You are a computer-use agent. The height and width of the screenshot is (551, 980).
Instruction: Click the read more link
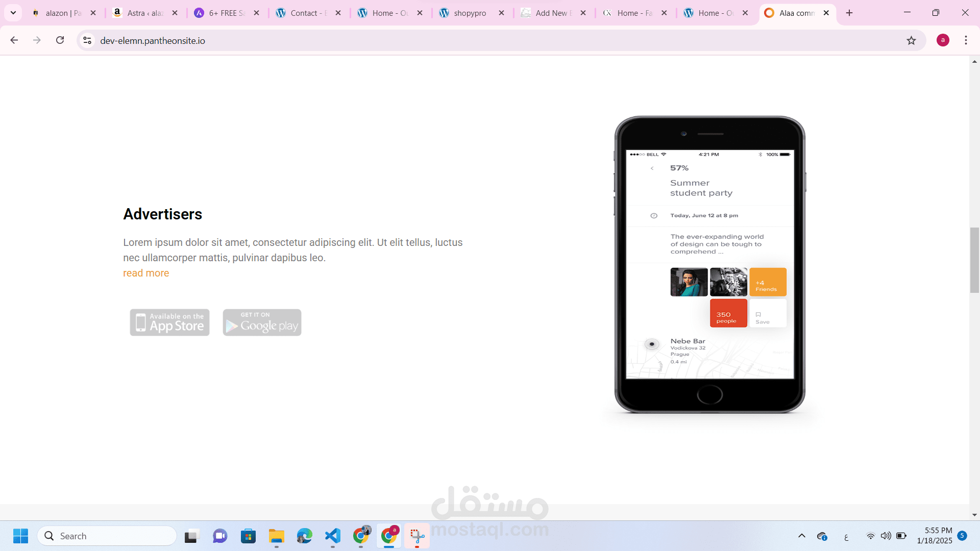[146, 273]
